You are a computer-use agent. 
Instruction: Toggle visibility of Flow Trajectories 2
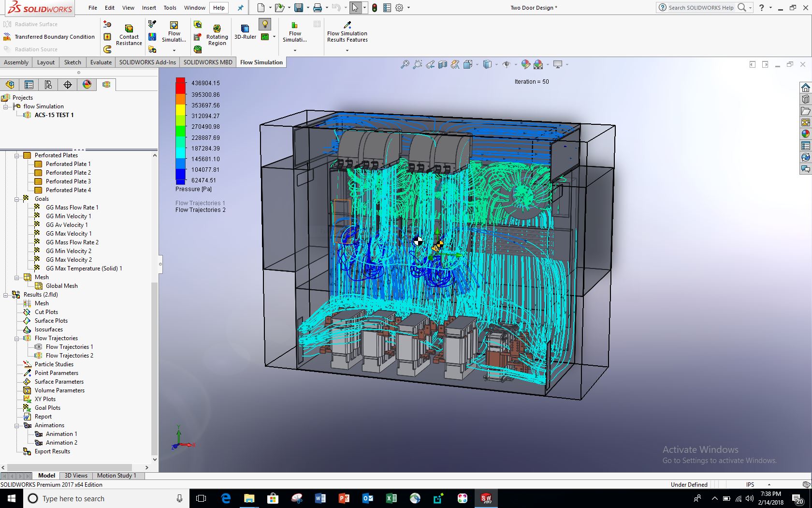(38, 356)
